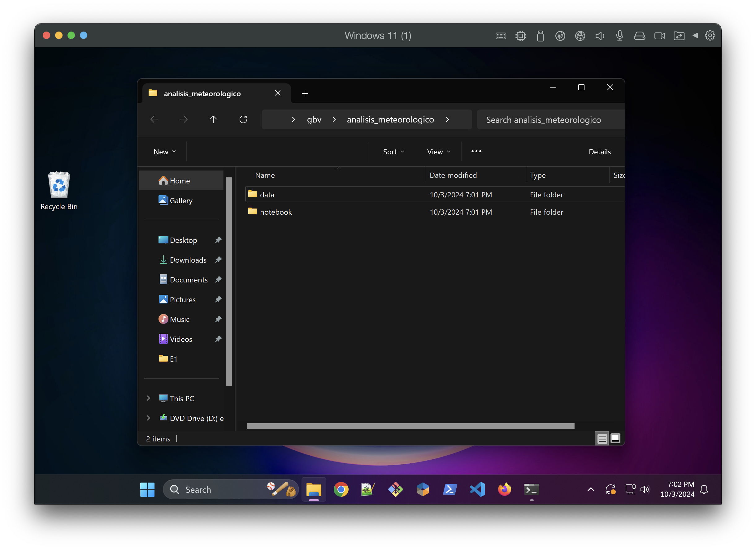The image size is (756, 550).
Task: Expand the This PC tree node
Action: (x=149, y=398)
